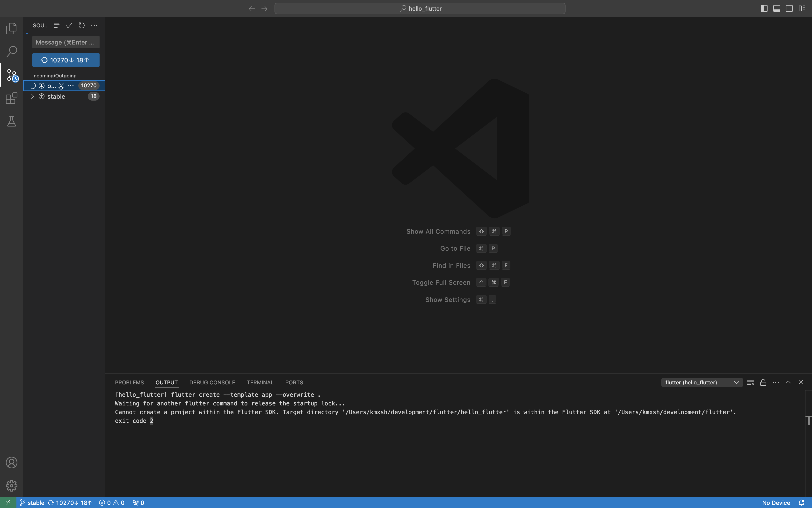Image resolution: width=812 pixels, height=508 pixels.
Task: Open more actions on the incoming row
Action: click(71, 86)
